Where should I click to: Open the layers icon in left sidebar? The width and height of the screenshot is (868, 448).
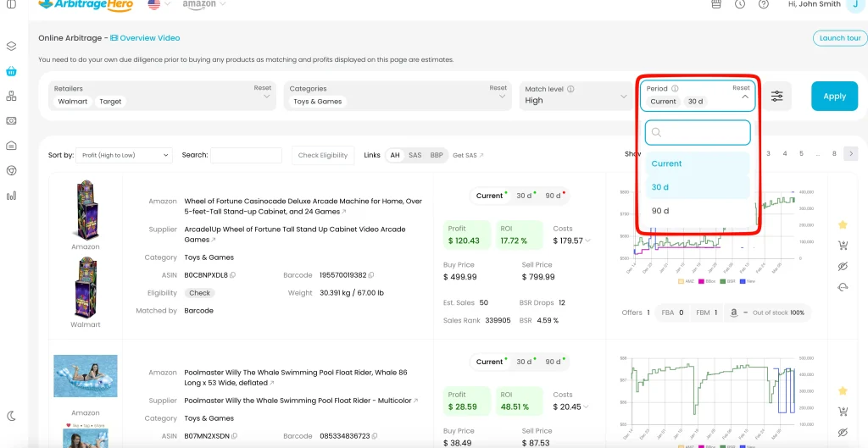(11, 46)
